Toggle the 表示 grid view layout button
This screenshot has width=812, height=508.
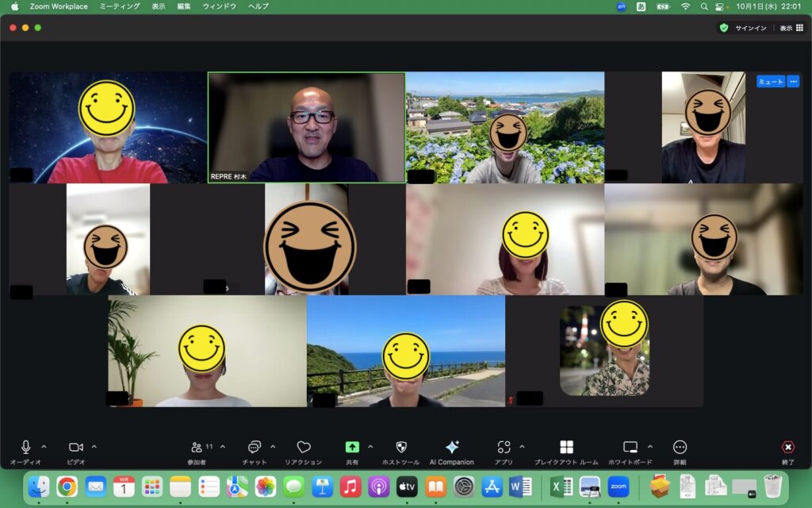pos(791,28)
